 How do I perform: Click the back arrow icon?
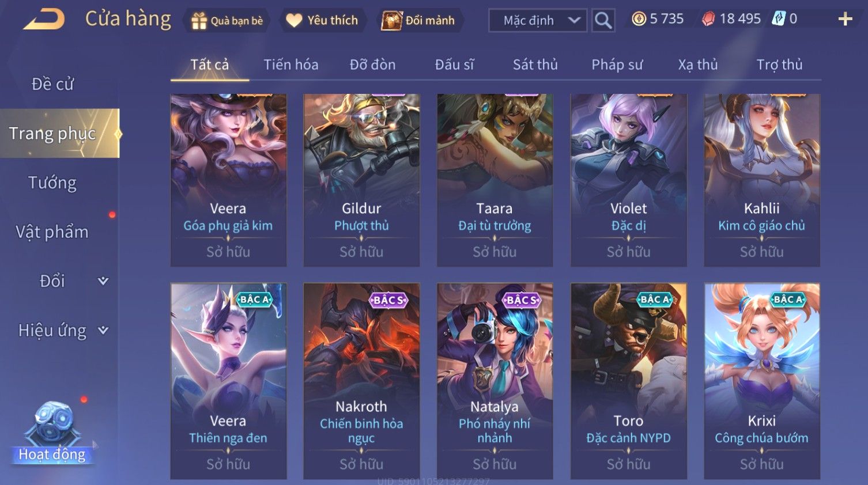point(43,20)
